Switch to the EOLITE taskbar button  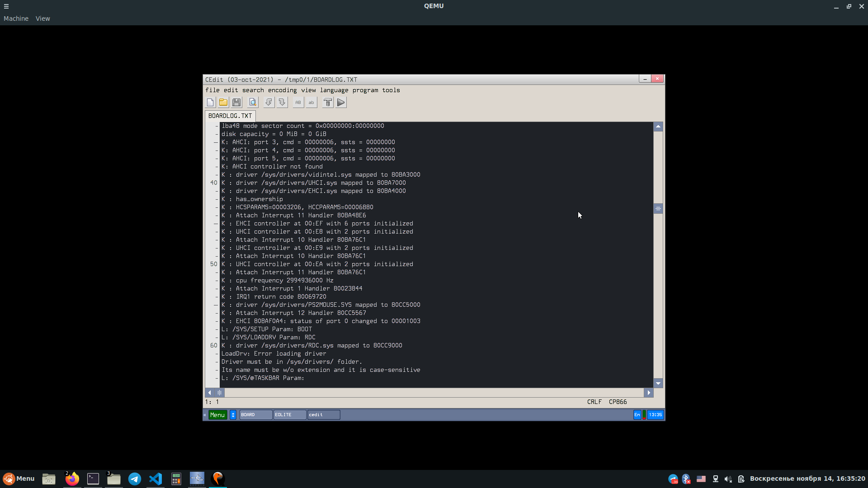289,415
